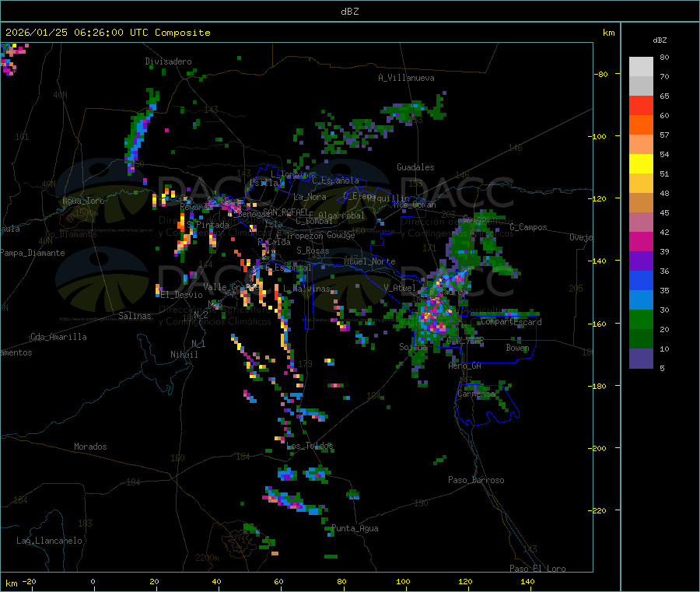Click the 'dBZ' title at top center
This screenshot has height=592, width=700.
pyautogui.click(x=349, y=12)
